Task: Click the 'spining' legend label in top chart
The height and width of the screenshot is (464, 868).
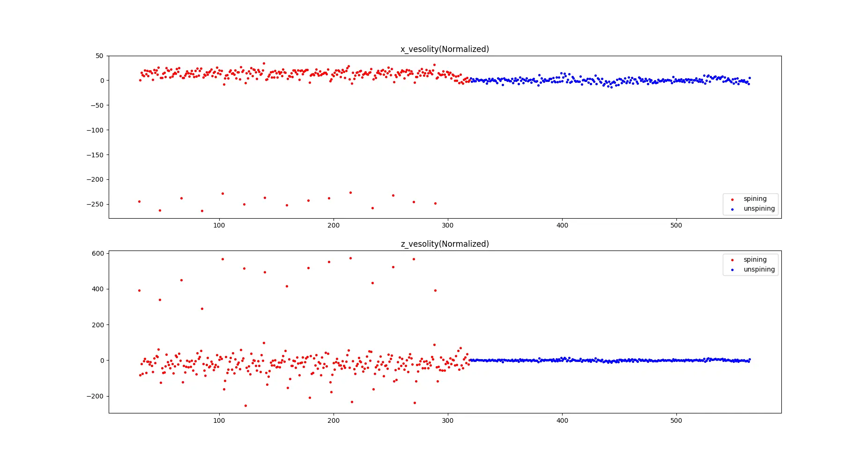Action: tap(755, 199)
